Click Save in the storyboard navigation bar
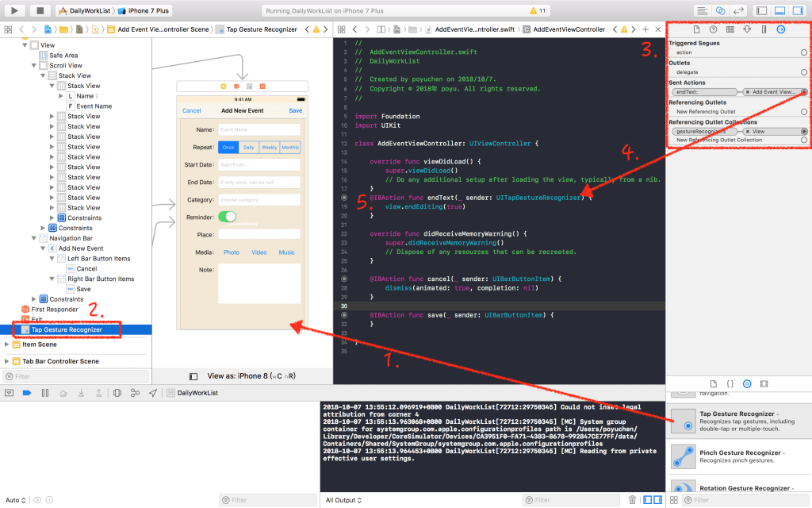Viewport: 812px width, 508px height. 296,110
